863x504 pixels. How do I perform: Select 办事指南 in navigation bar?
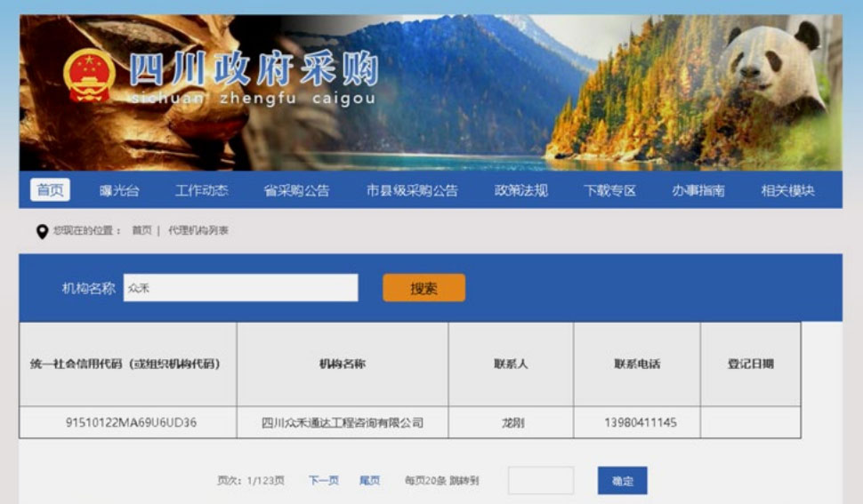[698, 190]
